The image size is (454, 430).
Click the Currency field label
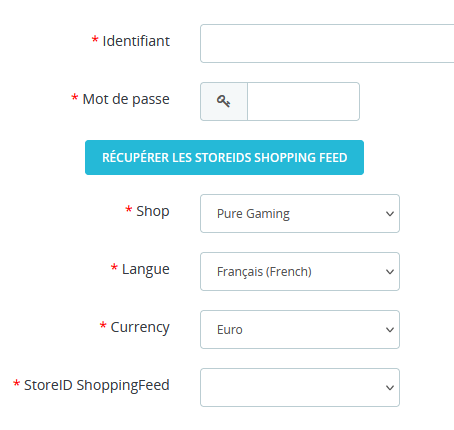[140, 327]
